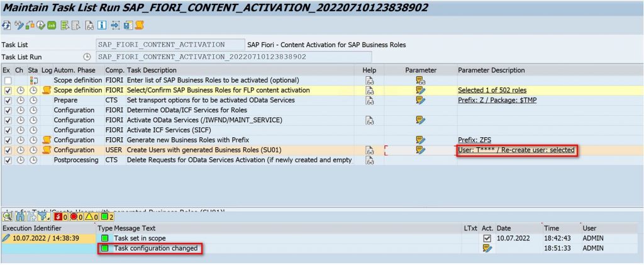Open 'Prefix: ZFS' parameter link

pos(474,140)
